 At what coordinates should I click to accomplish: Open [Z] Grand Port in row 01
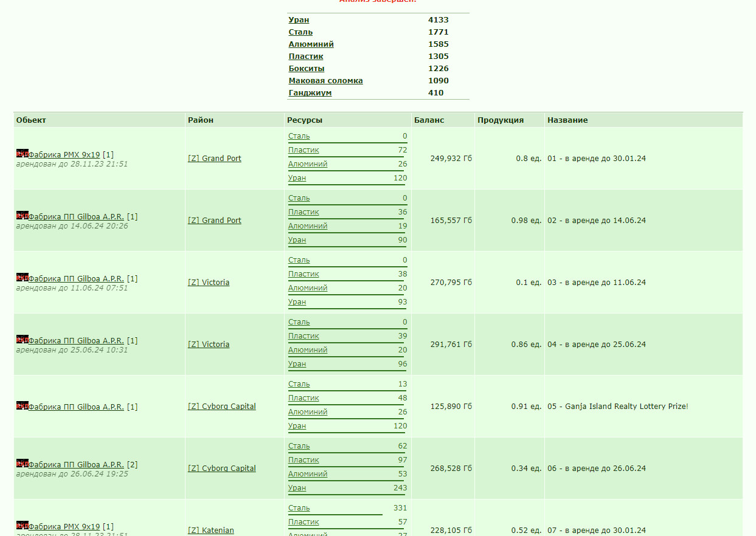point(215,159)
